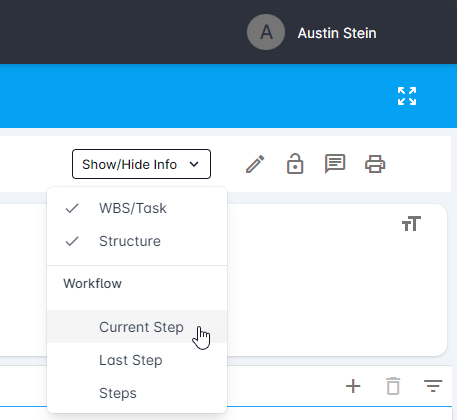This screenshot has height=420, width=457.
Task: Open the comments speech bubble icon
Action: click(335, 164)
